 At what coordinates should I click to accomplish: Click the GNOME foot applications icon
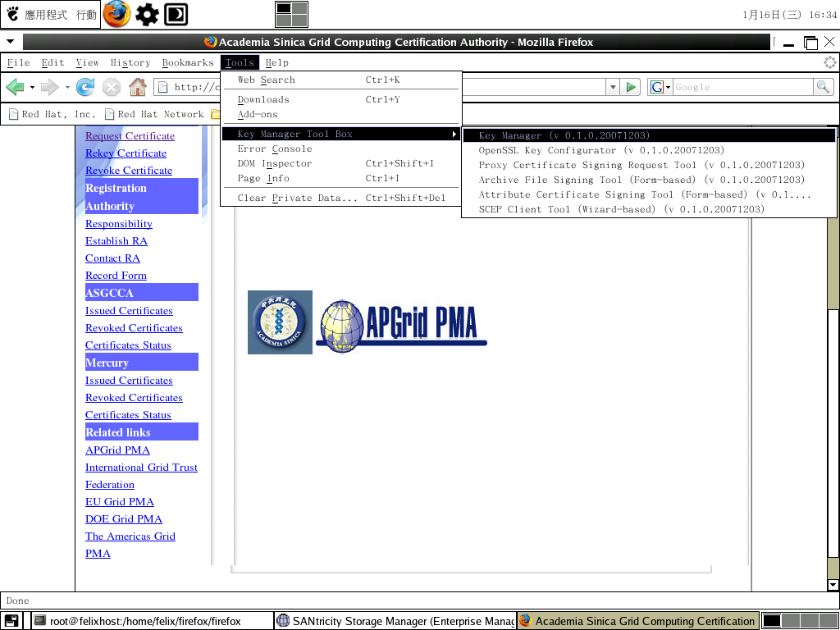[12, 14]
